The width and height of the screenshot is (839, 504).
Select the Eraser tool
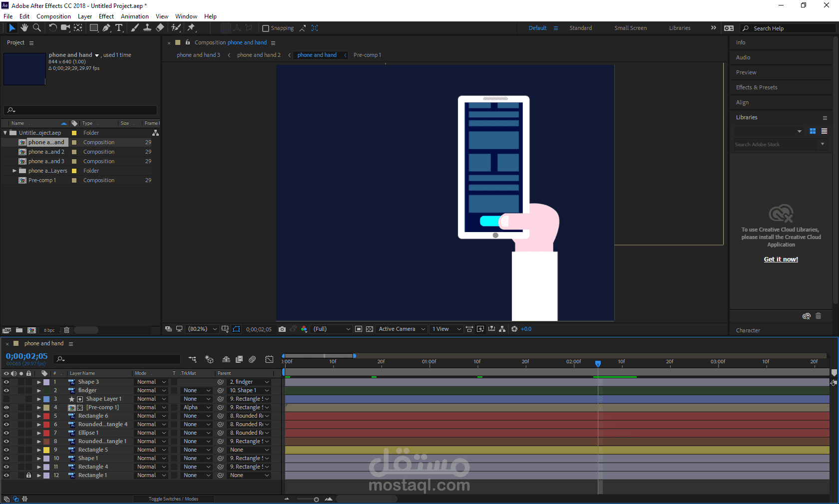(x=160, y=28)
